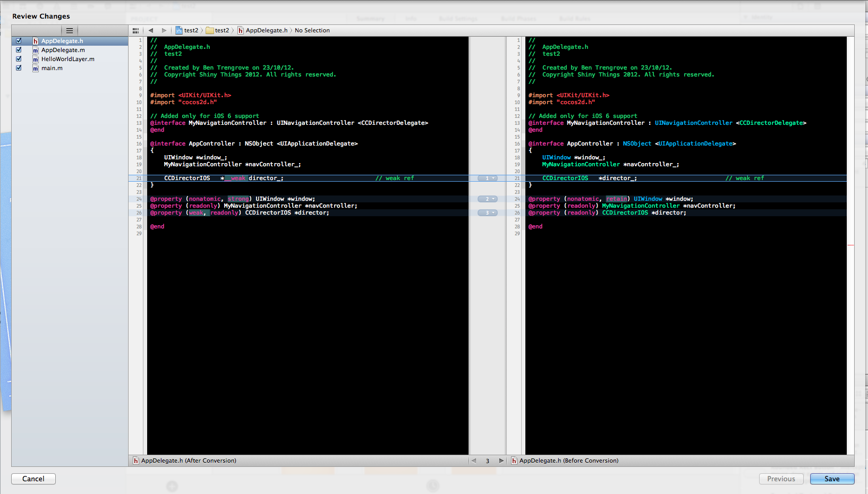Click the No Selection breadcrumb
The image size is (868, 494).
pyautogui.click(x=312, y=31)
